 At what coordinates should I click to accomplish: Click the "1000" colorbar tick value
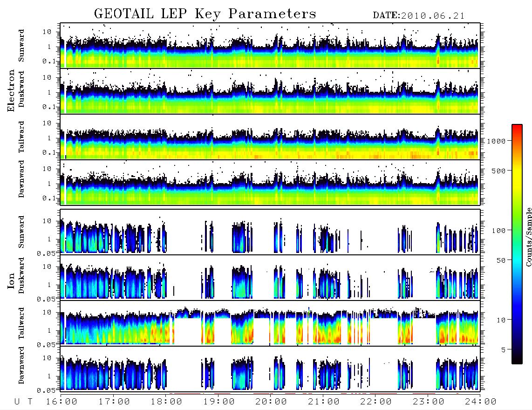coord(497,141)
